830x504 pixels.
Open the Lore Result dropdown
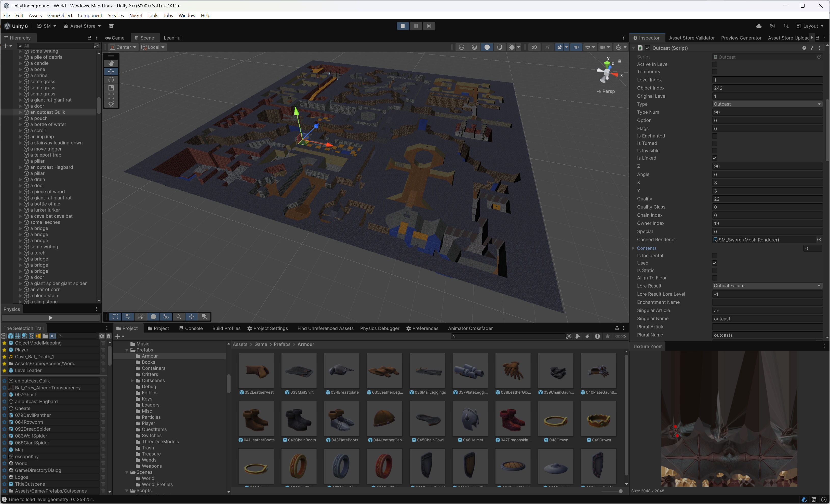tap(767, 286)
